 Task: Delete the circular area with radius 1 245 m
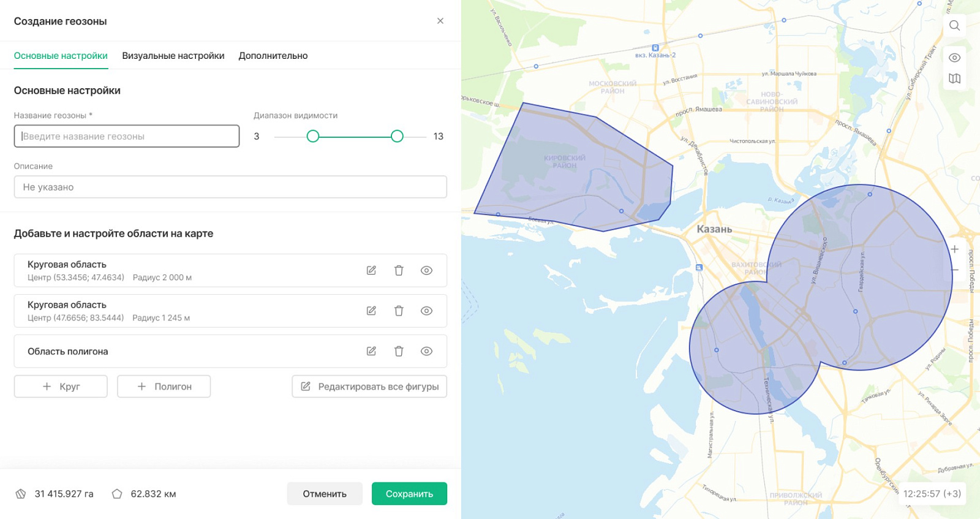399,311
